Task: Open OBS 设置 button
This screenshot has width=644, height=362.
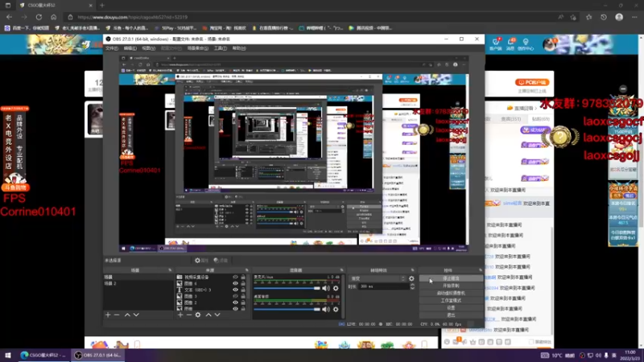Action: pyautogui.click(x=451, y=308)
